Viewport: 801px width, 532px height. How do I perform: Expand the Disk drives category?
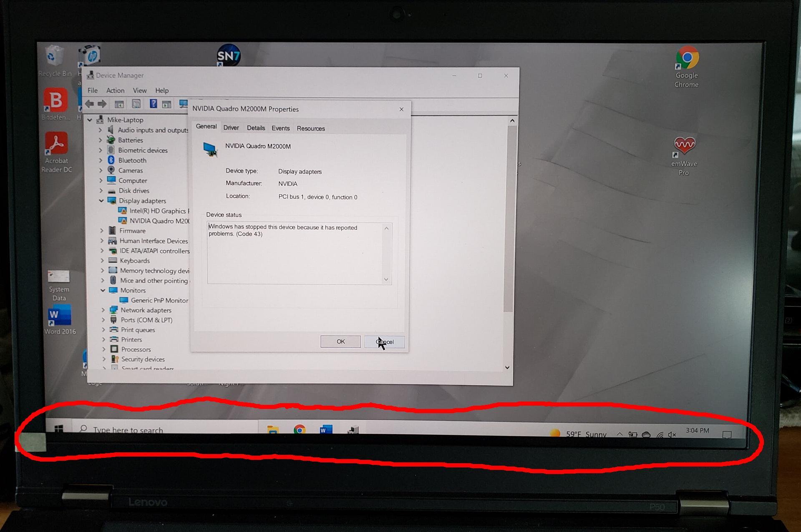pos(101,191)
